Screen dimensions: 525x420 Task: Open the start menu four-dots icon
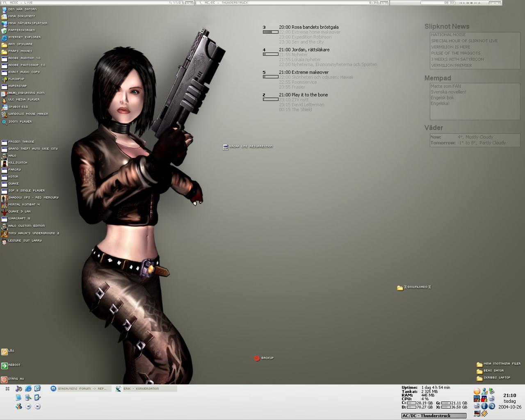click(7, 388)
